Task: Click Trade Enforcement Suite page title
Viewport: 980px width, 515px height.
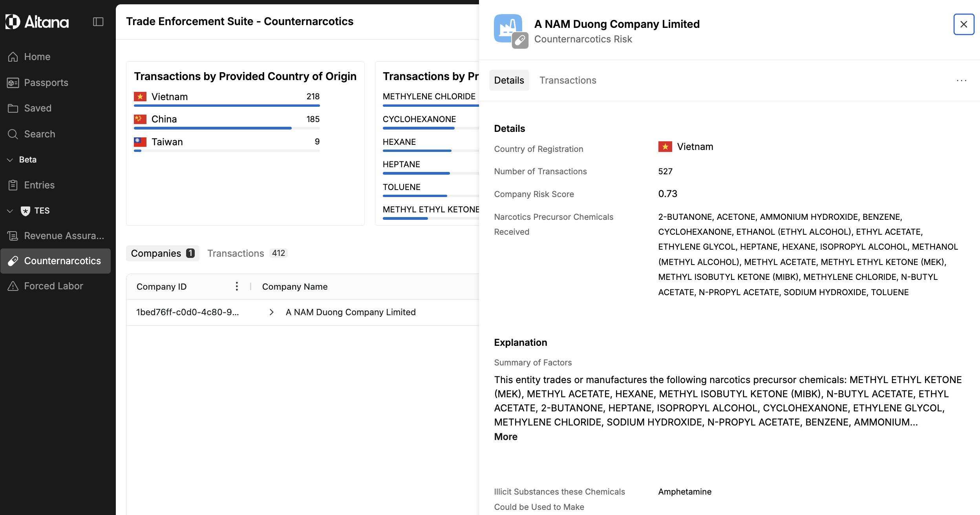Action: [x=240, y=21]
